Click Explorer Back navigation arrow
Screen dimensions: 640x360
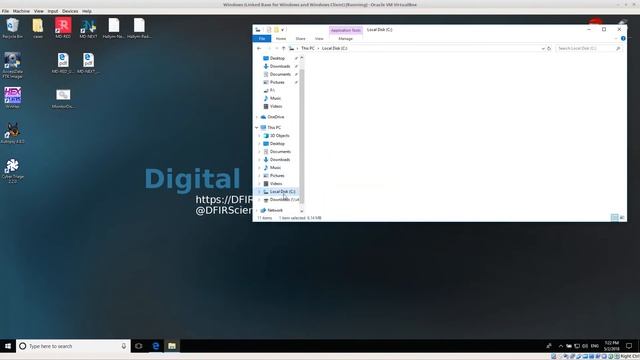point(259,48)
